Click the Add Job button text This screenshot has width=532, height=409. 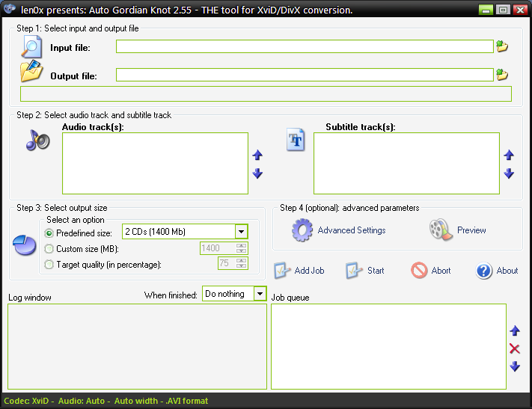[309, 271]
